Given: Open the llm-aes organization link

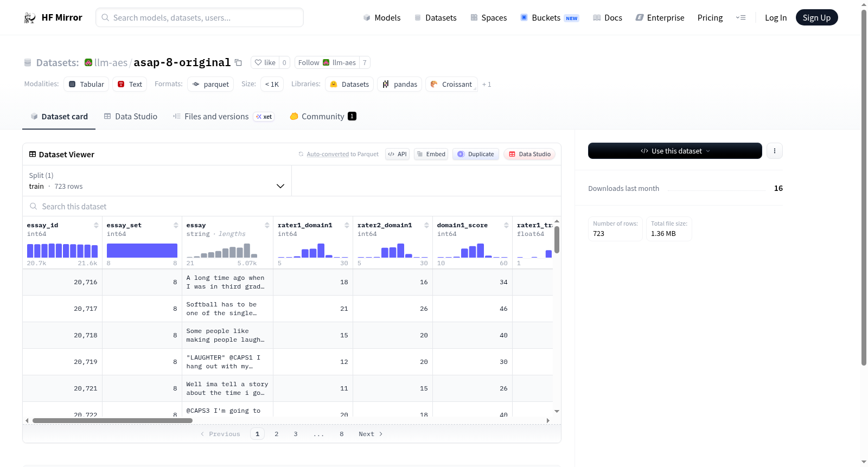Looking at the screenshot, I should [x=111, y=62].
